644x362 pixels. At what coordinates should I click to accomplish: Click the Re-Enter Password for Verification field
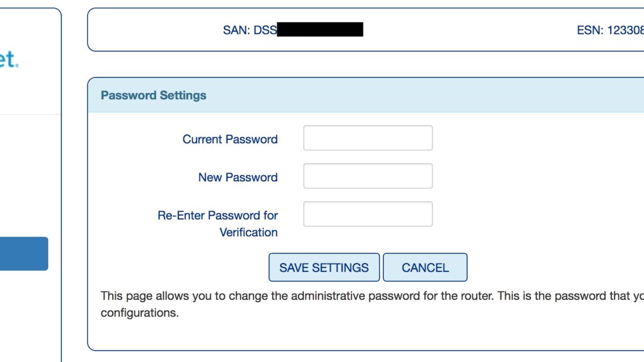coord(368,213)
